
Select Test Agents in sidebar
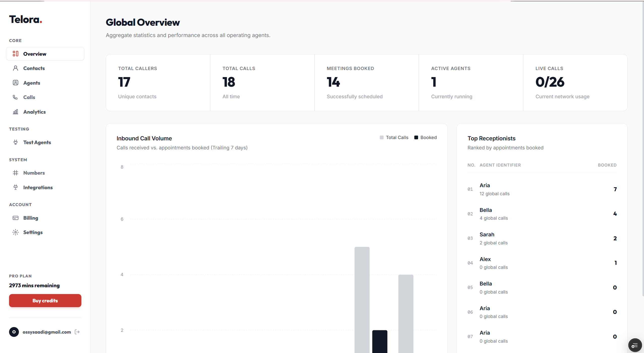45,142
